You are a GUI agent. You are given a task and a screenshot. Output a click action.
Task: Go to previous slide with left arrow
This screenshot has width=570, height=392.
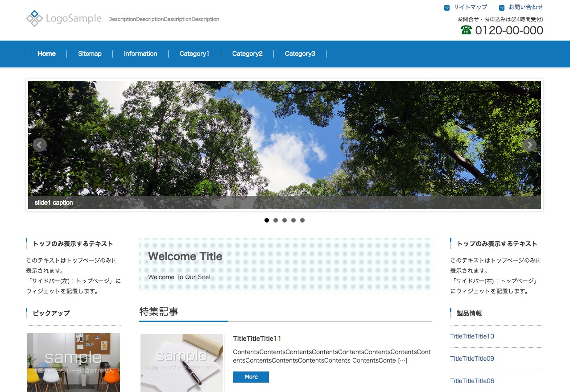[40, 144]
